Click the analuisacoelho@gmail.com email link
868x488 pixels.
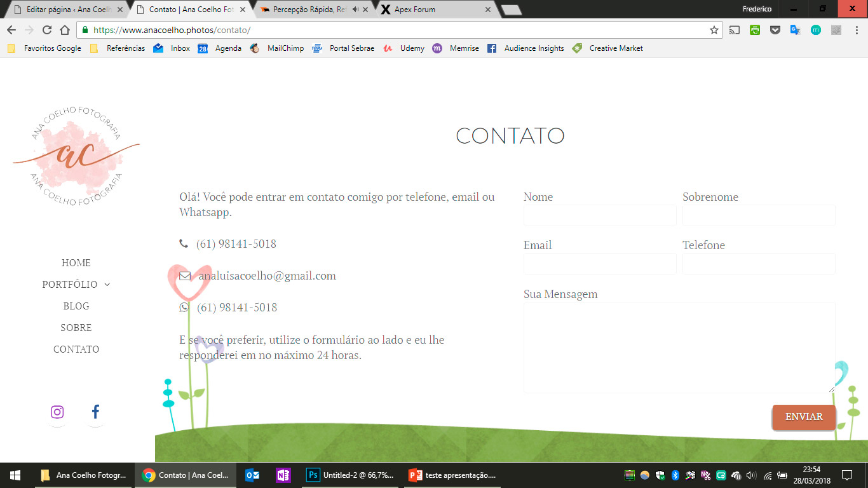(x=267, y=276)
